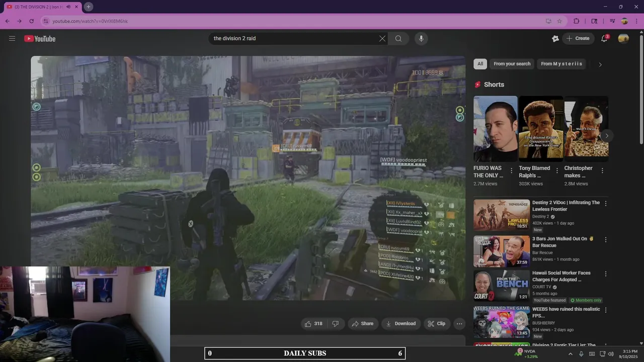
Task: Open NVDA stock widget in taskbar
Action: (526, 353)
